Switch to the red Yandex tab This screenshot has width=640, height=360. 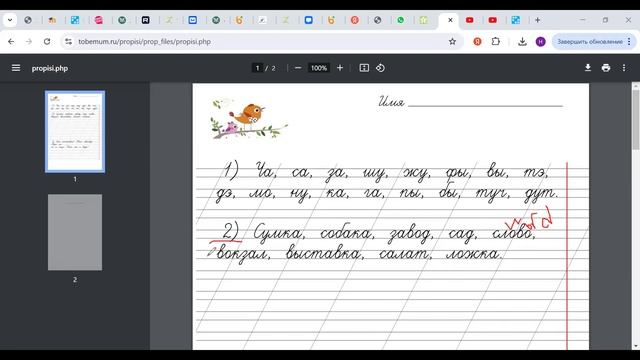[x=355, y=20]
